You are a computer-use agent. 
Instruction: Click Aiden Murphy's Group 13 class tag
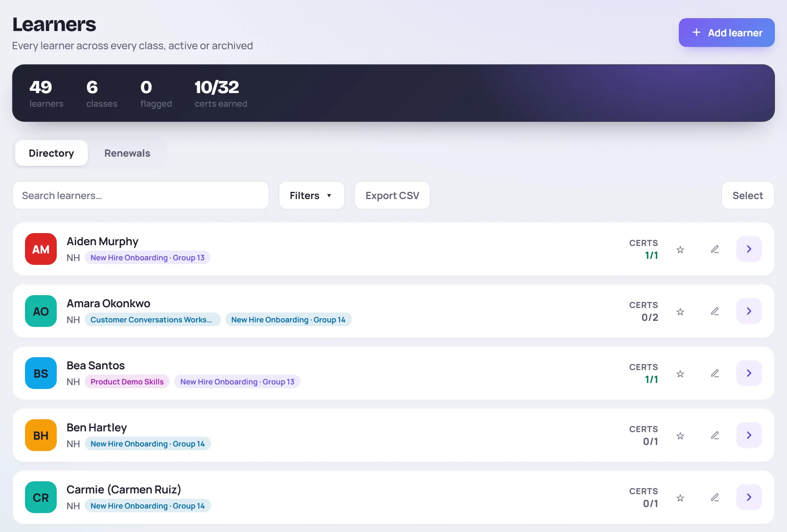pos(148,258)
